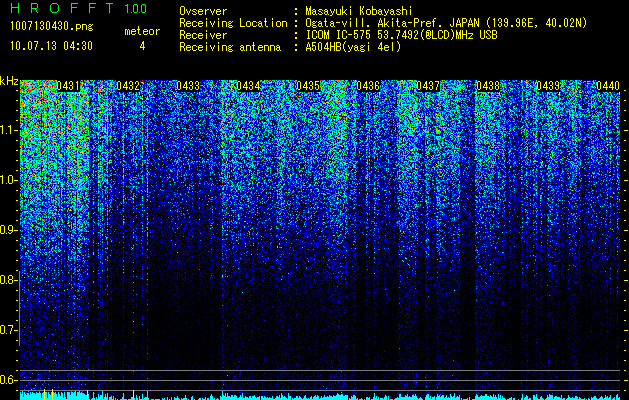Click the Receiver label
This screenshot has height=400, width=629.
click(x=203, y=35)
